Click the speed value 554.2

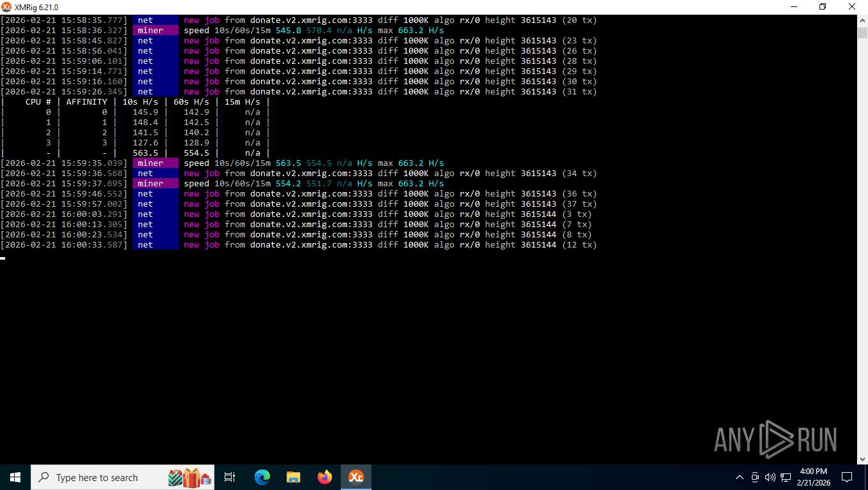[288, 184]
